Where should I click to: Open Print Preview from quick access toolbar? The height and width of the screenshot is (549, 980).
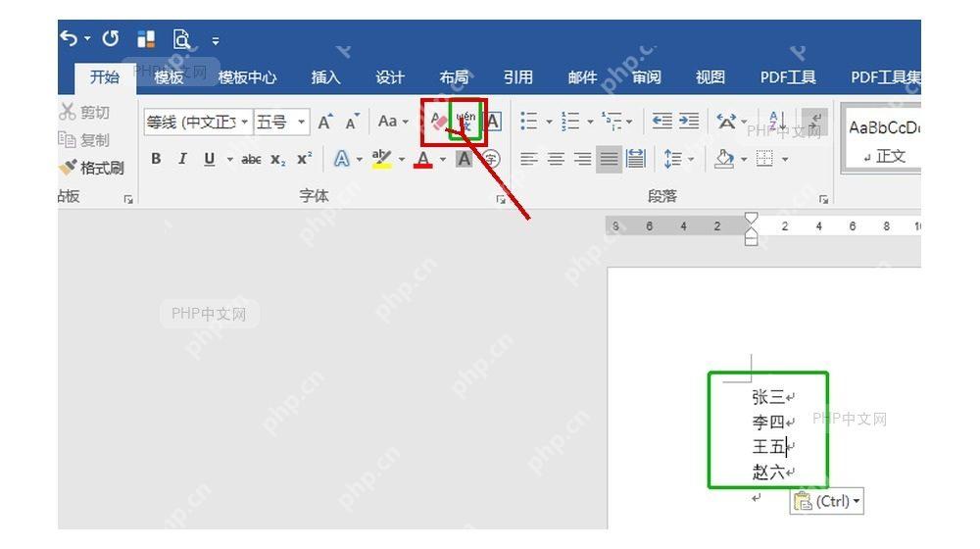181,39
